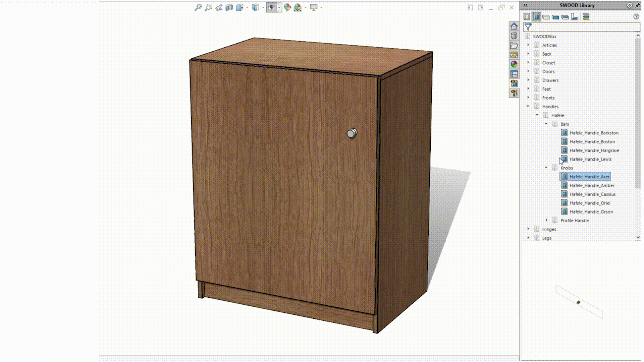Click the View Settings monitor icon

pos(314,7)
